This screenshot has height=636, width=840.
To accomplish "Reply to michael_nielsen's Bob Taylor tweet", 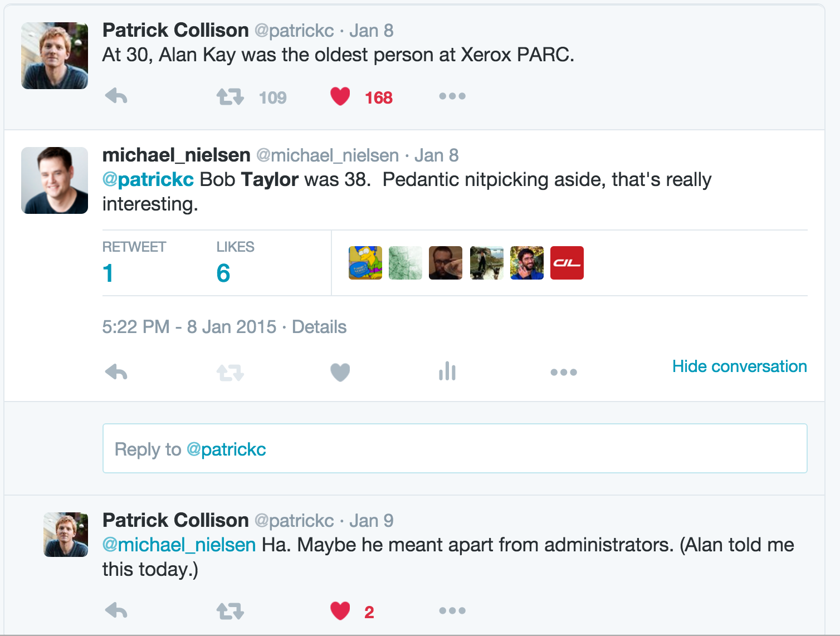I will click(116, 371).
